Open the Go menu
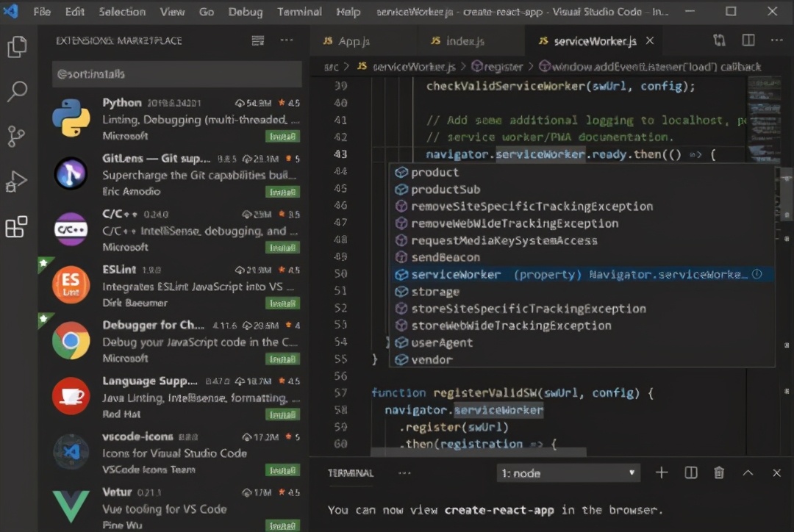 point(206,11)
